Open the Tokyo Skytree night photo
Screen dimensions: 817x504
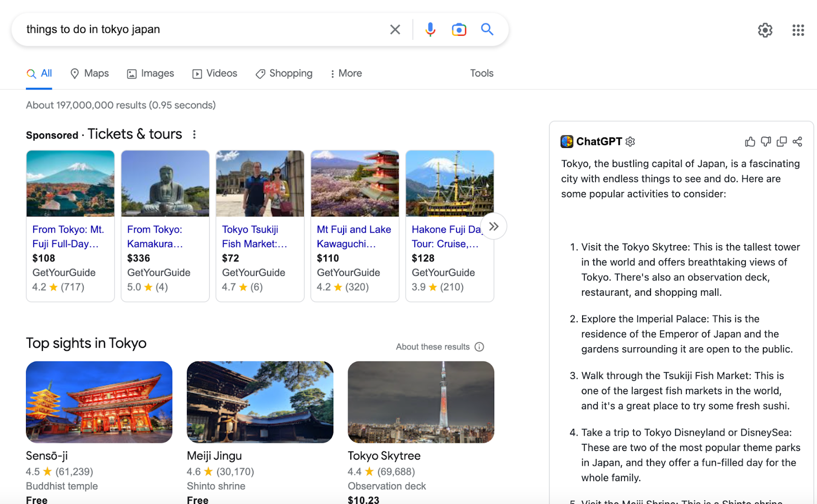pyautogui.click(x=421, y=402)
